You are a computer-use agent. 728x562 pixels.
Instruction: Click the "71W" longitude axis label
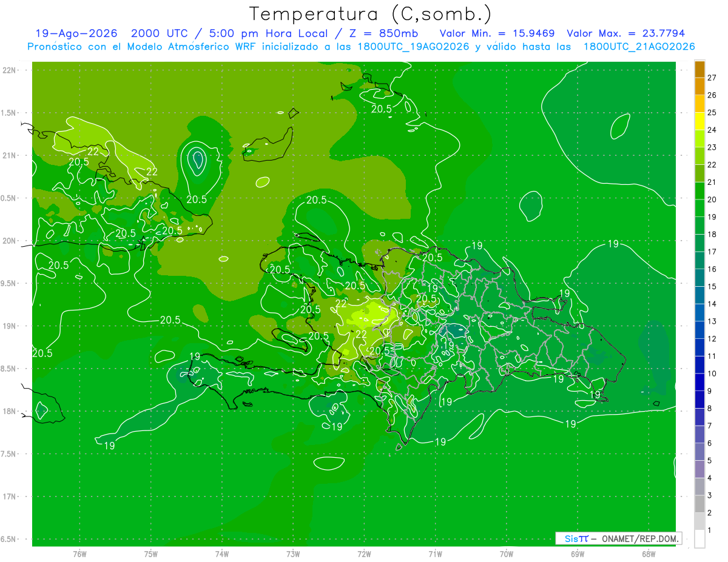pos(435,554)
